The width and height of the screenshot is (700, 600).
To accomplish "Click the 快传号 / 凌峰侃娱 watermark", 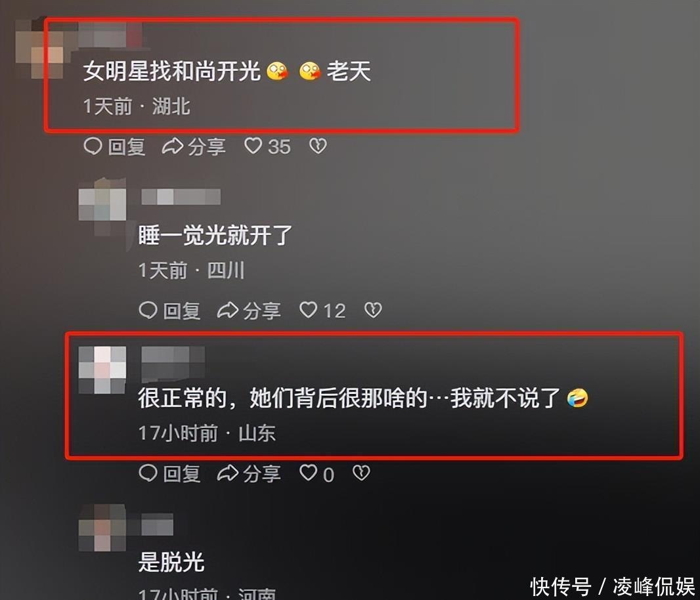I will tap(612, 586).
